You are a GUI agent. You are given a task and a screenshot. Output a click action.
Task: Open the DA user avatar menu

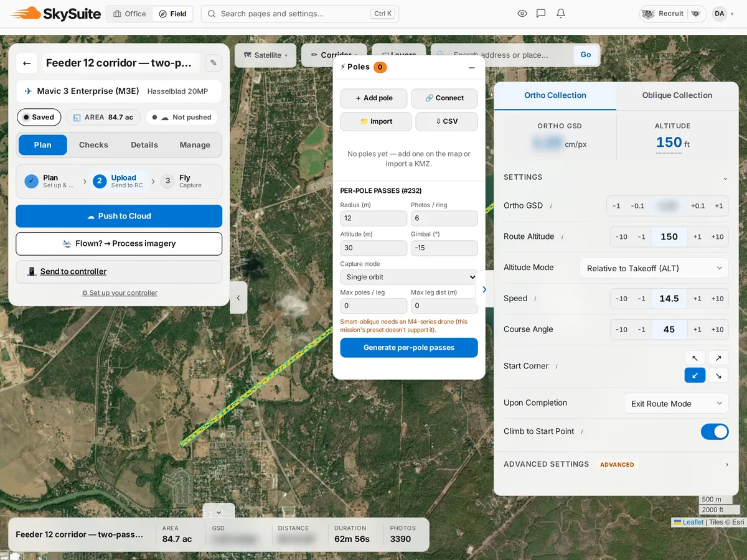[720, 14]
